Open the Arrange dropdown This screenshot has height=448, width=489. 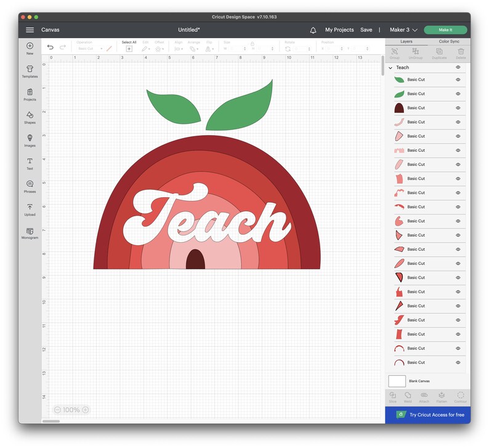pyautogui.click(x=194, y=49)
